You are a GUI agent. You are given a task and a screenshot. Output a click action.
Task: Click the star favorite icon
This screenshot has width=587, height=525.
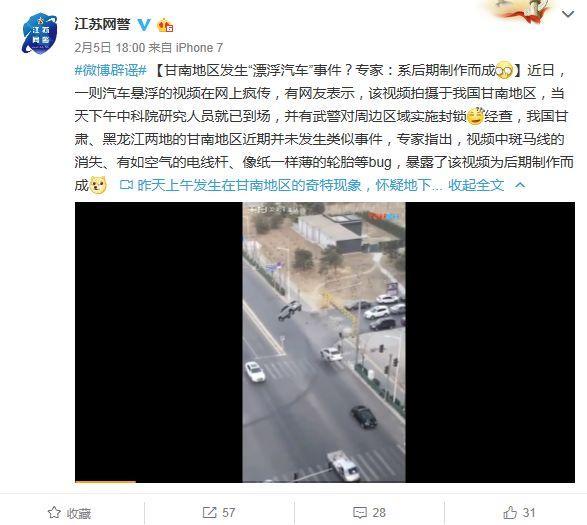click(54, 513)
